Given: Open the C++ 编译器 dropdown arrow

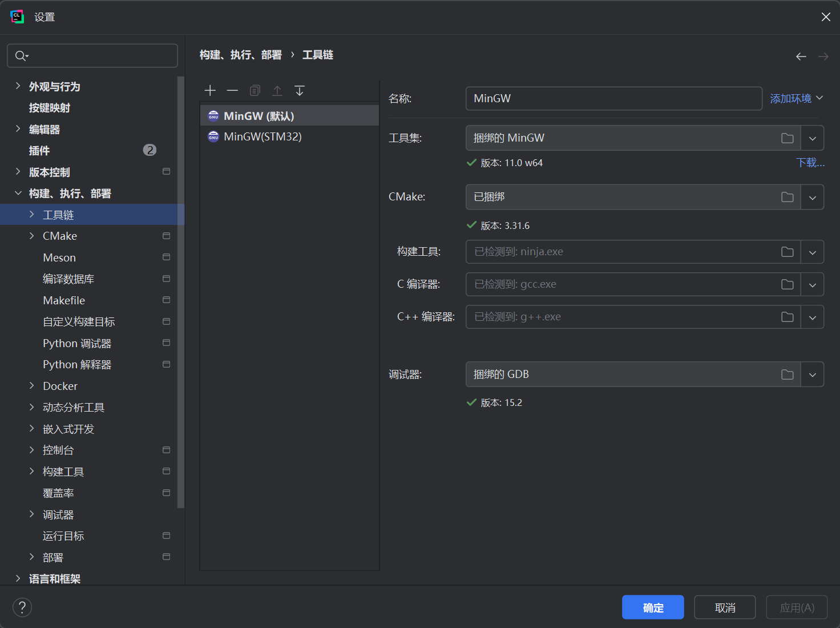Looking at the screenshot, I should click(813, 317).
